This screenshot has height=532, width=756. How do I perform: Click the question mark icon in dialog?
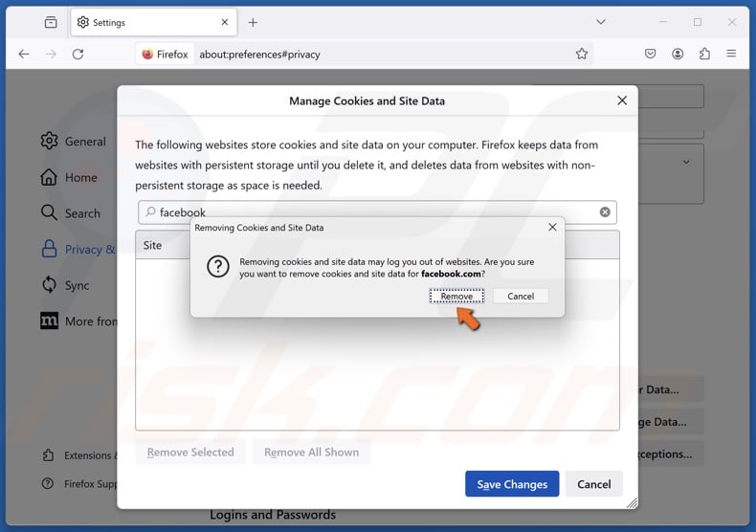[x=218, y=267]
